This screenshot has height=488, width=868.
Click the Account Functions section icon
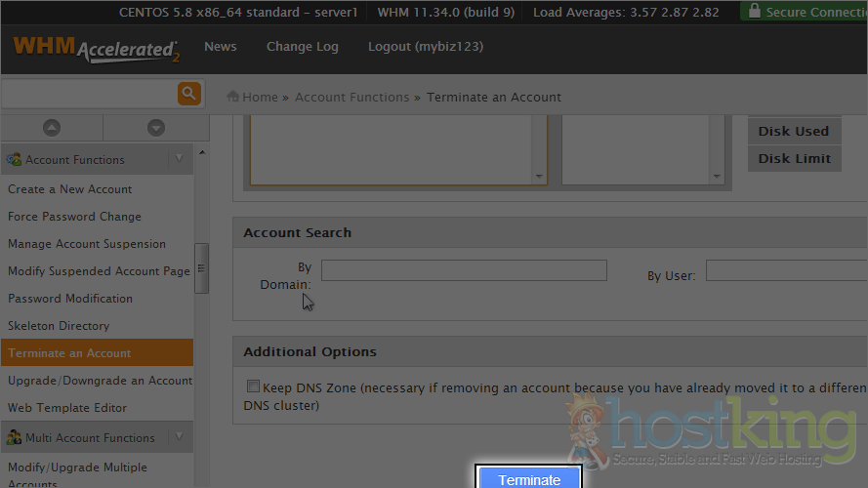click(x=15, y=159)
